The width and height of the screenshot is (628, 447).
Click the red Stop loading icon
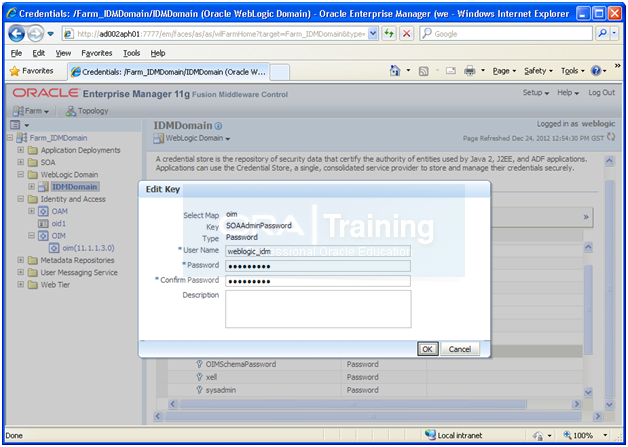pos(407,34)
